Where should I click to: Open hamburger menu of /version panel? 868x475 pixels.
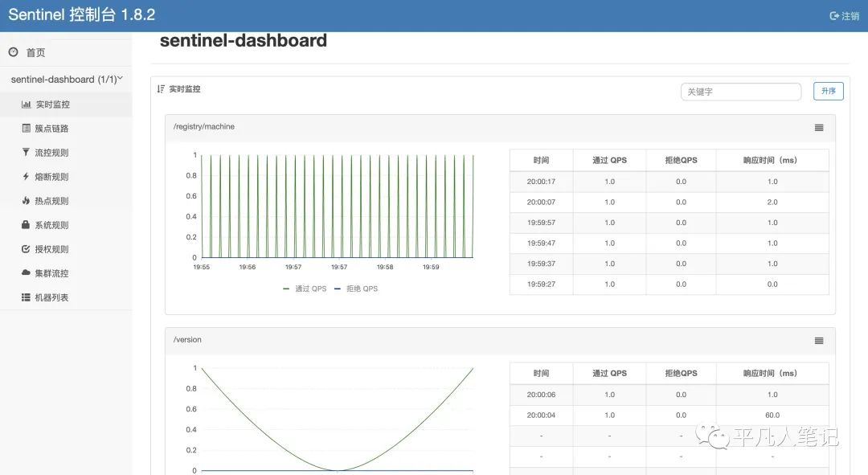(x=819, y=341)
